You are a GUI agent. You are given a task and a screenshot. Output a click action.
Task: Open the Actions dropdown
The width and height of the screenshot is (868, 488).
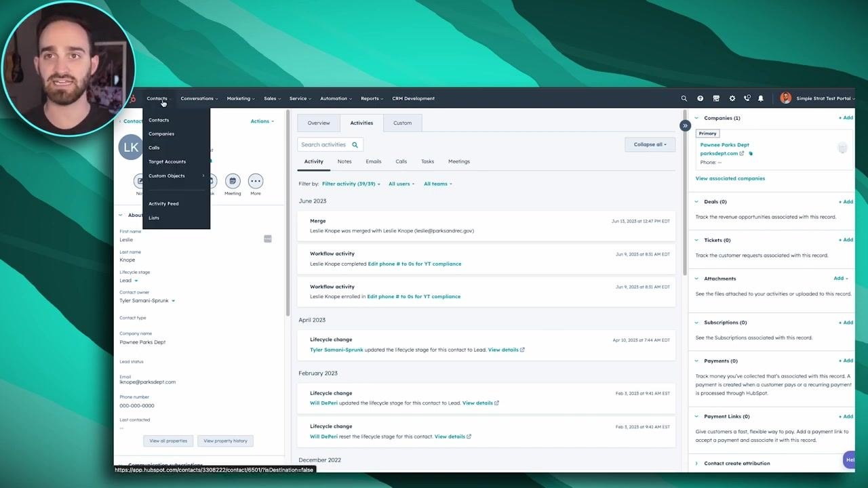(x=262, y=121)
